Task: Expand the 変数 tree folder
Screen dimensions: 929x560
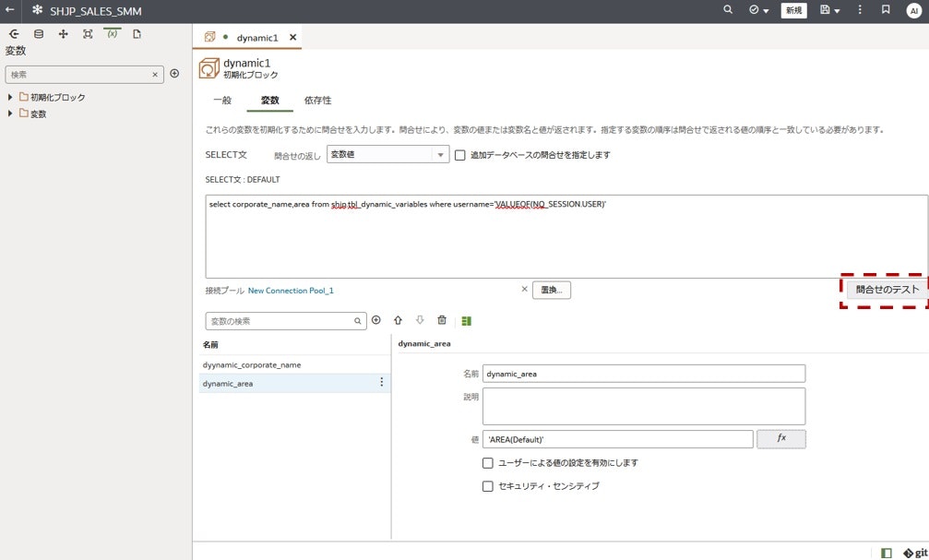Action: tap(10, 113)
